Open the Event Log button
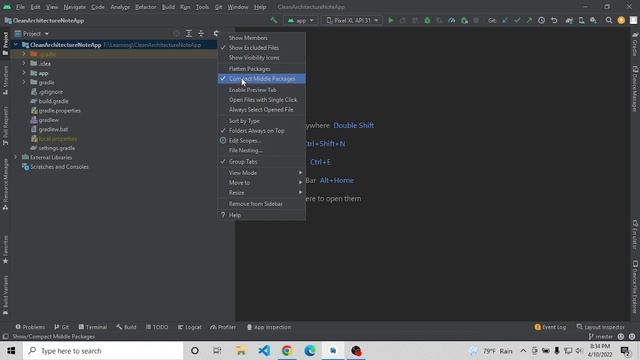This screenshot has height=360, width=640. point(550,327)
